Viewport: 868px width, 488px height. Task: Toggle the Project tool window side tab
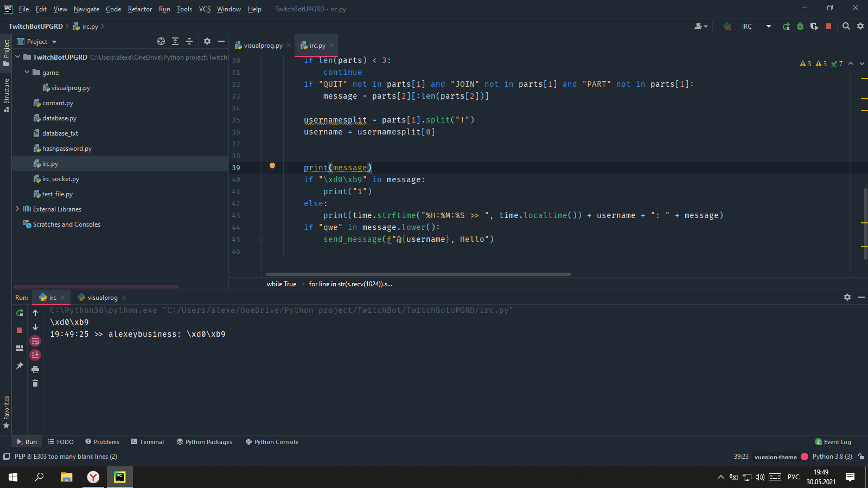click(x=6, y=53)
